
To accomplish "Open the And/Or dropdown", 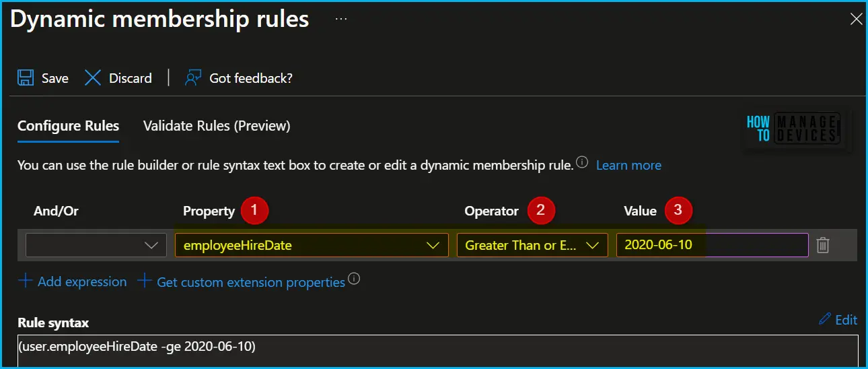I will (96, 245).
